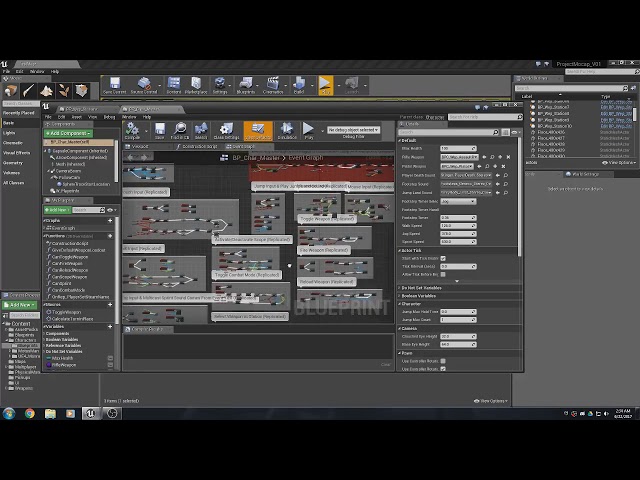Viewport: 640px width, 480px height.
Task: Click Play in the Blueprint editor toolbar
Action: pyautogui.click(x=309, y=131)
